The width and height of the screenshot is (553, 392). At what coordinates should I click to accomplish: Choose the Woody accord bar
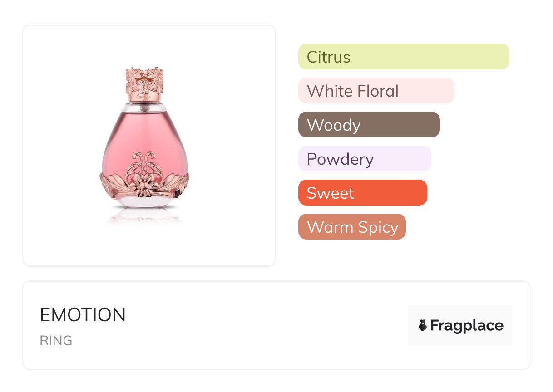pos(369,125)
